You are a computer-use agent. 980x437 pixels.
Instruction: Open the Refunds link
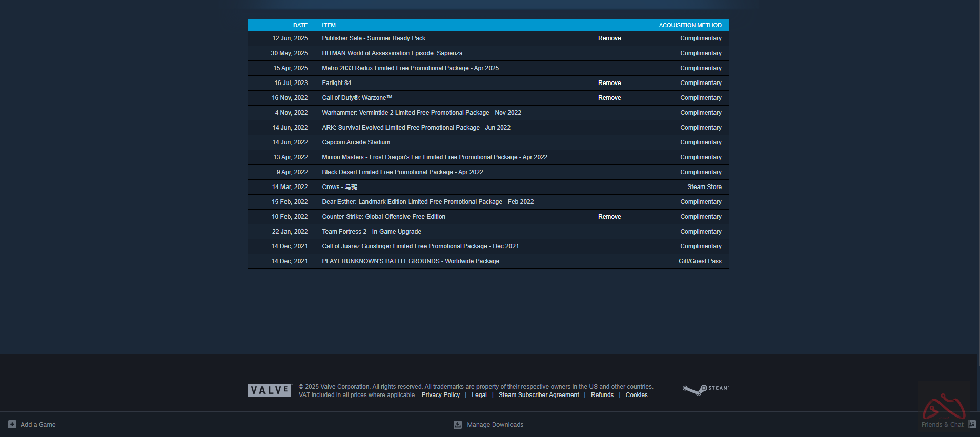tap(602, 395)
